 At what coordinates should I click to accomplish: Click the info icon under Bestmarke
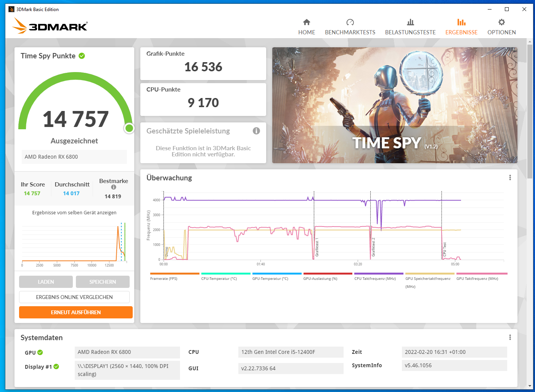click(114, 187)
